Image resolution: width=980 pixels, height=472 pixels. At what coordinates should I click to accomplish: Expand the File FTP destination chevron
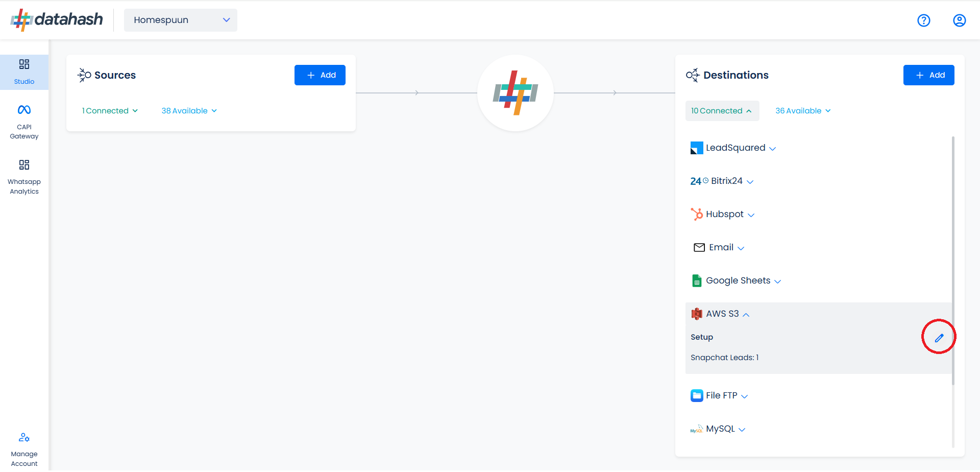(745, 396)
